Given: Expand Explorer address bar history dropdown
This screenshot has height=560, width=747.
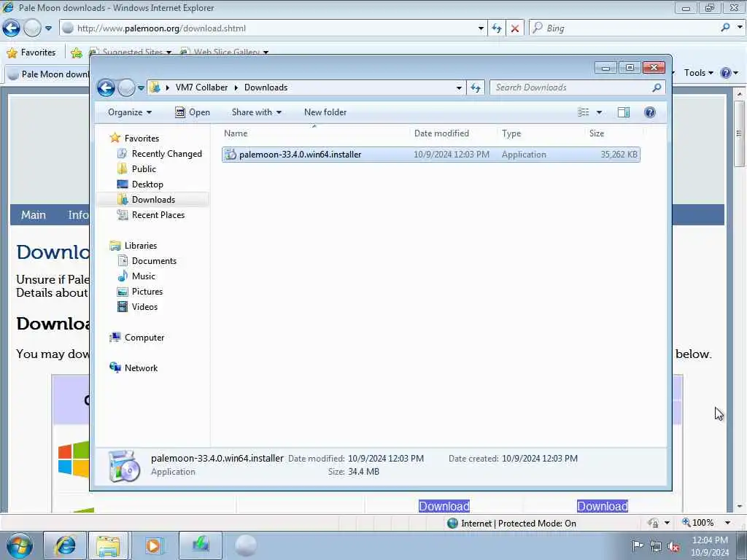Looking at the screenshot, I should click(x=459, y=87).
